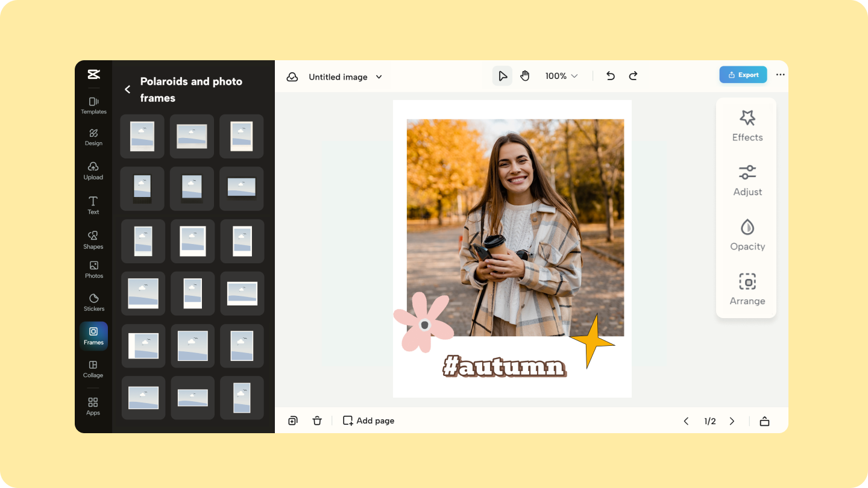Viewport: 868px width, 488px height.
Task: Open the Shapes panel
Action: [x=93, y=238]
